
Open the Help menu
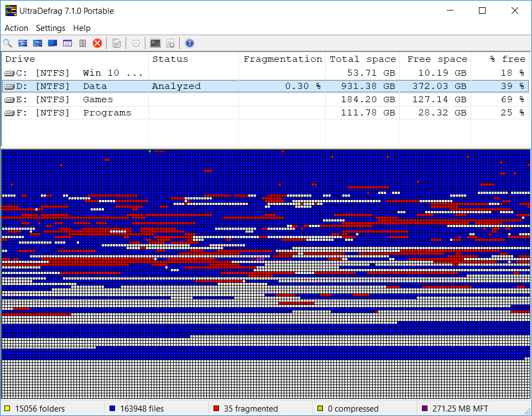pyautogui.click(x=82, y=28)
